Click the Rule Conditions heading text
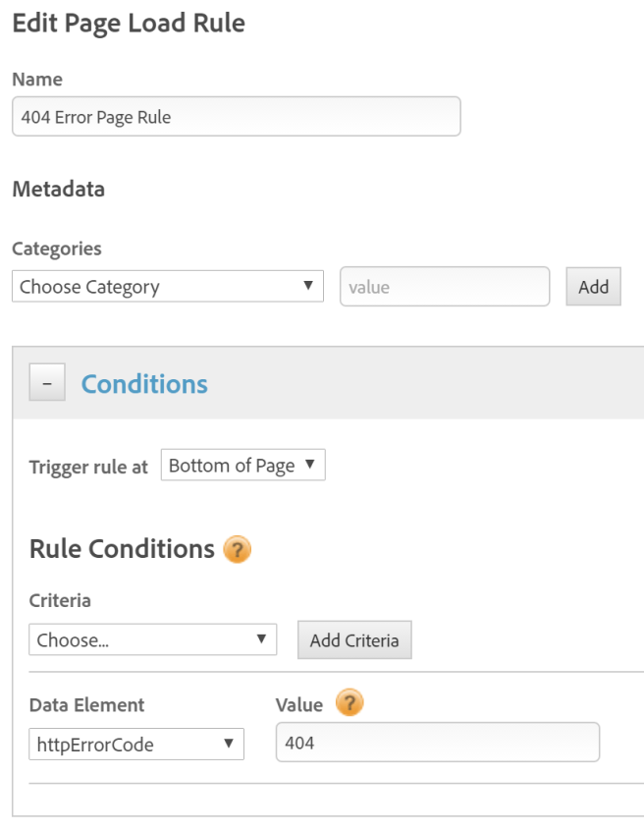The width and height of the screenshot is (644, 831). click(x=122, y=548)
